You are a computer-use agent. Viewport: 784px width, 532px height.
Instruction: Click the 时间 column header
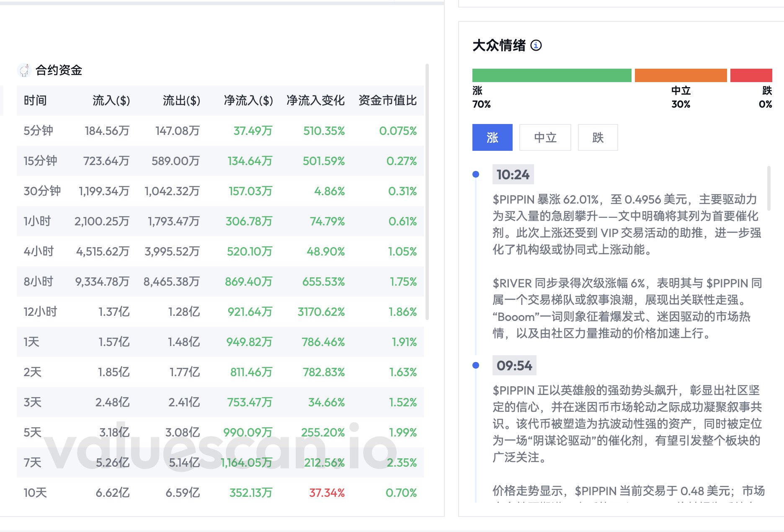tap(35, 101)
